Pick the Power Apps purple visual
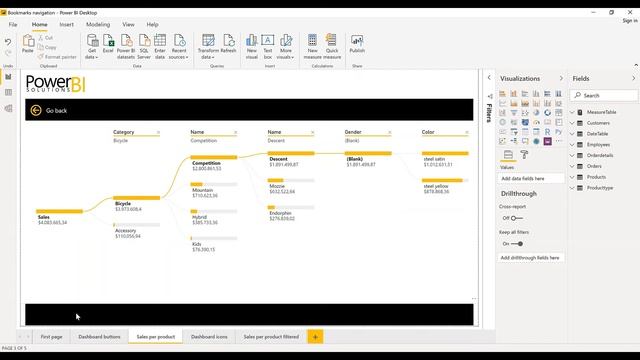This screenshot has width=640, height=360. click(547, 141)
